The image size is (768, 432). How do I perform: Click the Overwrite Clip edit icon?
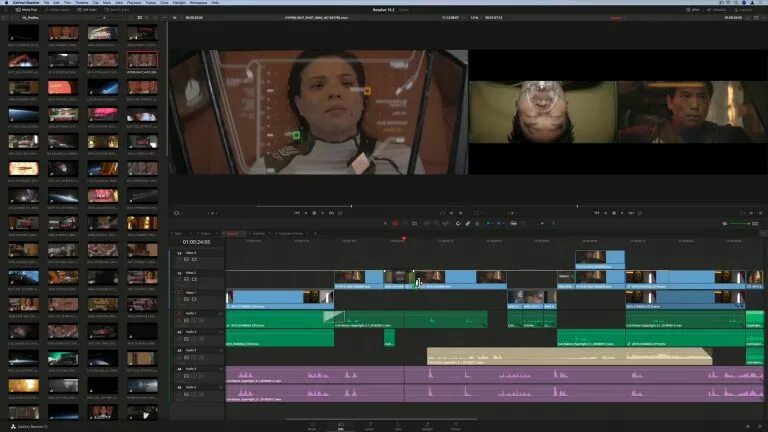pyautogui.click(x=436, y=223)
